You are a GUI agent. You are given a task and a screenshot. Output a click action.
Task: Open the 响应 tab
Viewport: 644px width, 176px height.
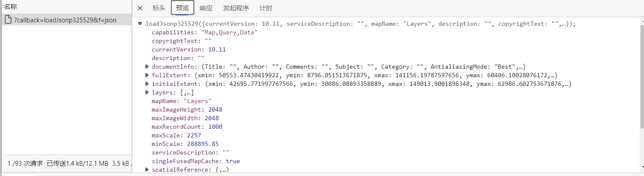coord(206,8)
